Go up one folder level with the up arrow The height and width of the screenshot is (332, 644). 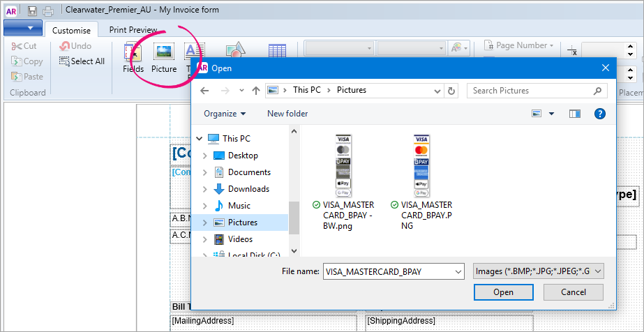(256, 91)
